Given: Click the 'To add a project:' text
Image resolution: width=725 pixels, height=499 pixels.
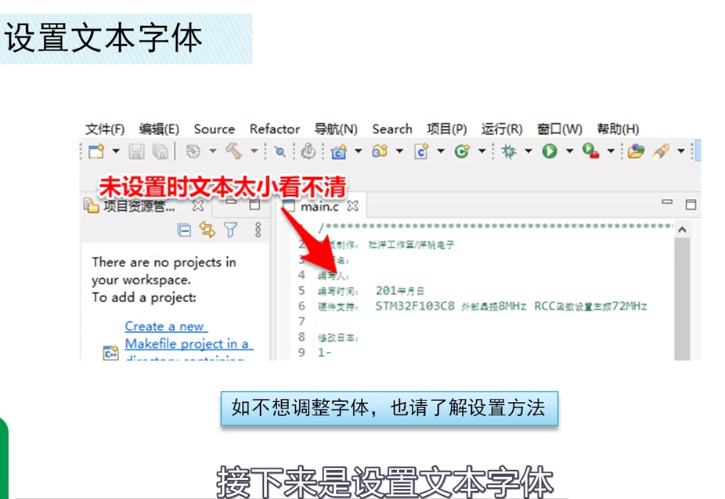Looking at the screenshot, I should [x=144, y=297].
